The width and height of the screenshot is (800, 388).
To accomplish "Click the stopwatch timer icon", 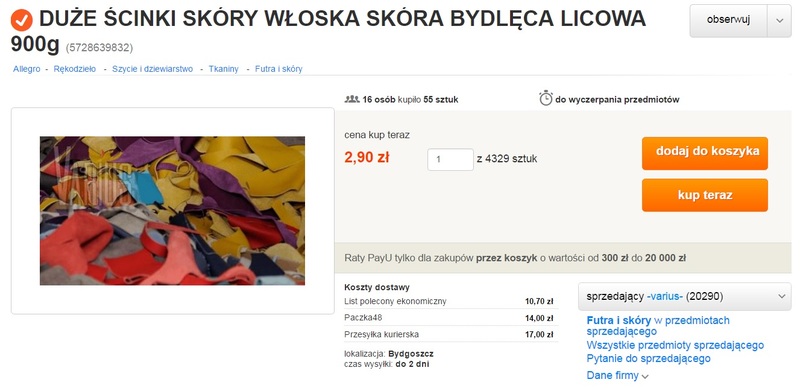I will [x=545, y=98].
